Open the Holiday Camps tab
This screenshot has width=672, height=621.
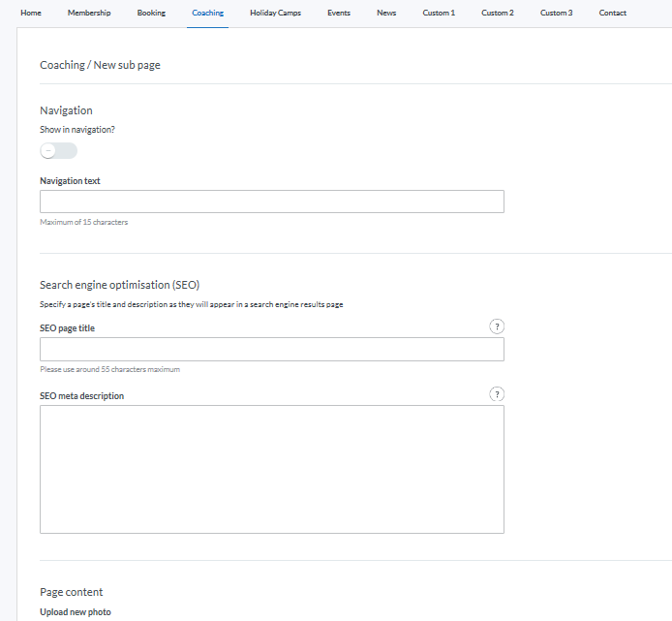coord(275,14)
